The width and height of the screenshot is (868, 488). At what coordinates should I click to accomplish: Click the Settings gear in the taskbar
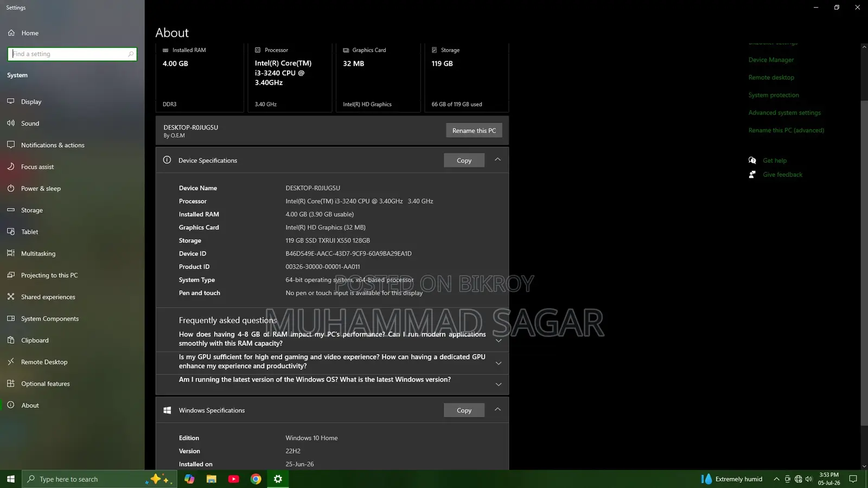tap(278, 479)
